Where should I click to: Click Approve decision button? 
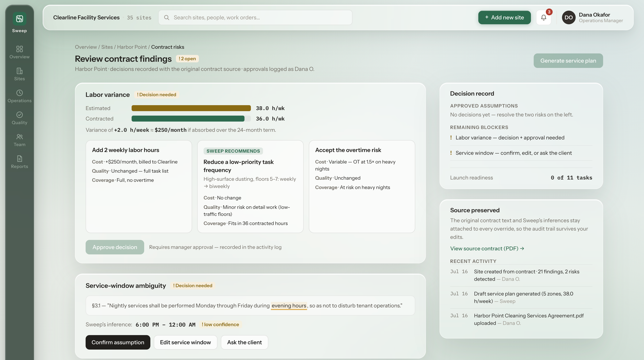[x=115, y=247]
